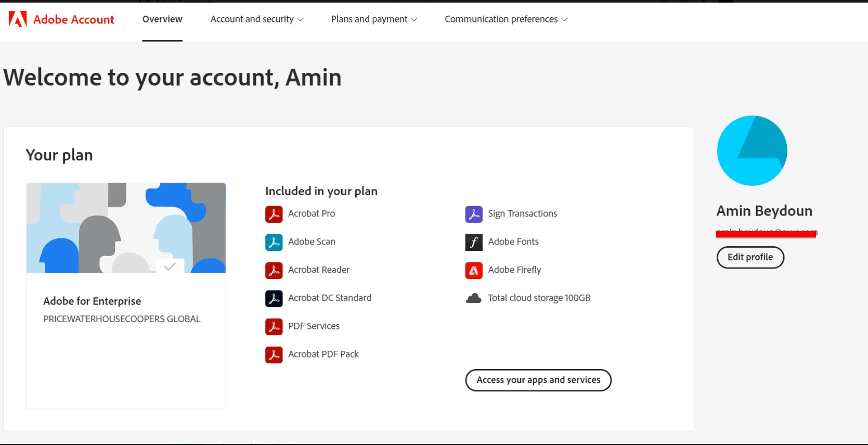Select the PDF Services label

coord(314,326)
